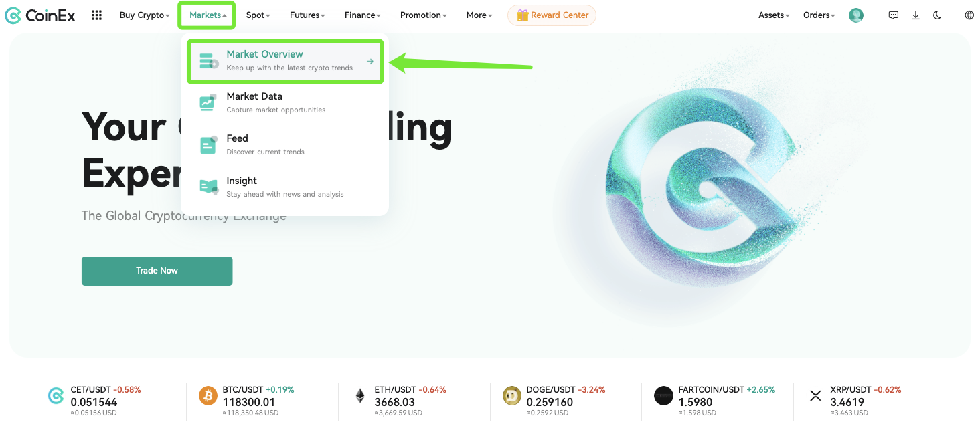Screen dimensions: 980x436
Task: Open the user profile avatar
Action: click(x=856, y=15)
